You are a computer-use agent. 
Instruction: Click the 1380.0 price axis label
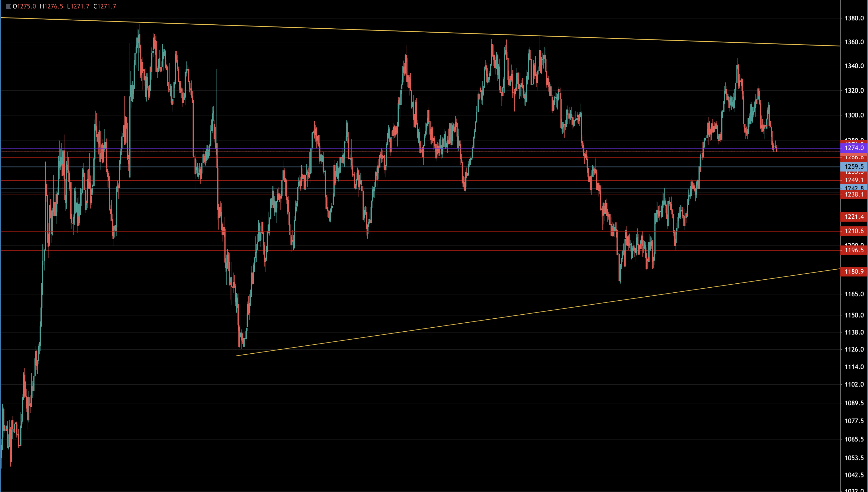click(854, 18)
